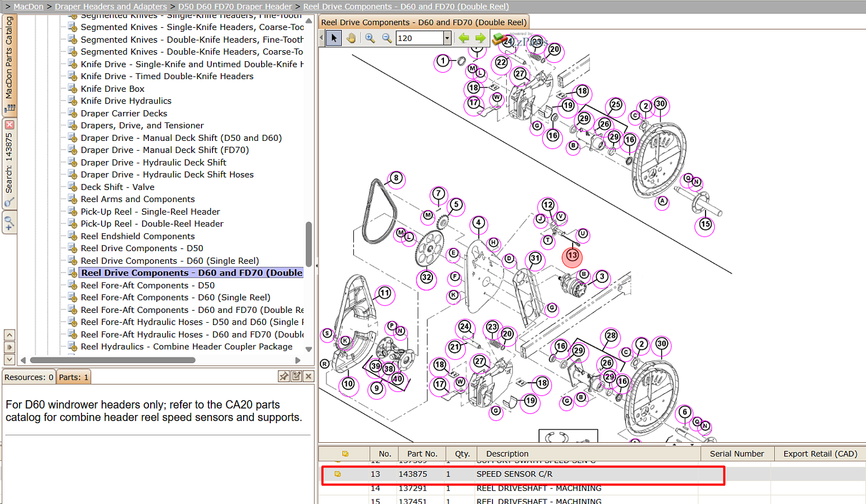Click page icon beside Knife Drive Box
Image resolution: width=866 pixels, height=504 pixels.
point(72,89)
